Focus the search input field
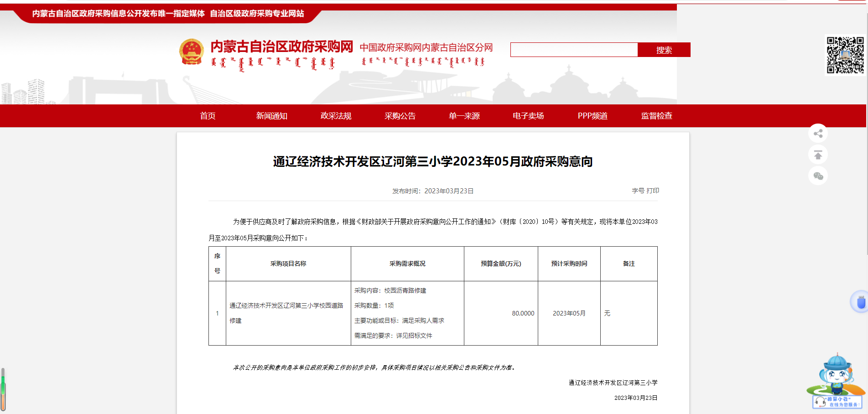Viewport: 868px width, 414px height. click(x=574, y=50)
